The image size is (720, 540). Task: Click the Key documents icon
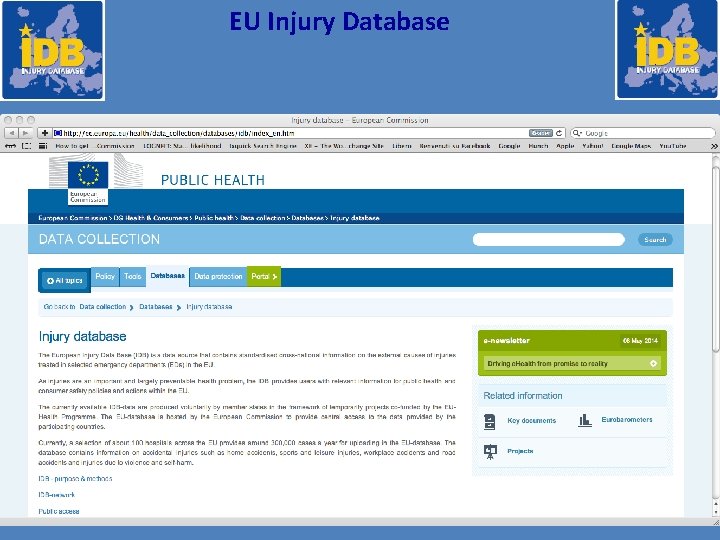489,421
